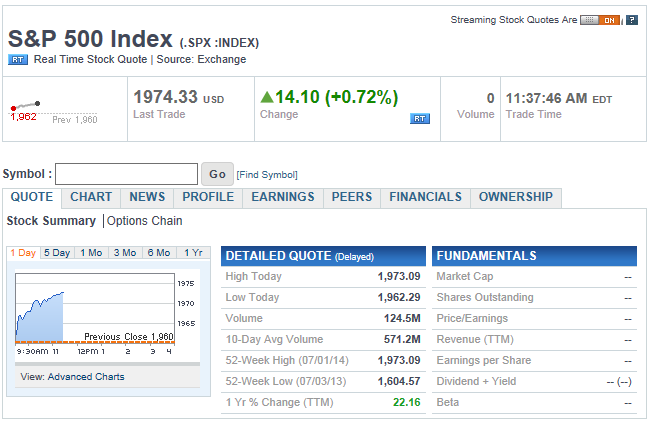
Task: Click the 52-Week High (07/01/14) label
Action: (287, 361)
